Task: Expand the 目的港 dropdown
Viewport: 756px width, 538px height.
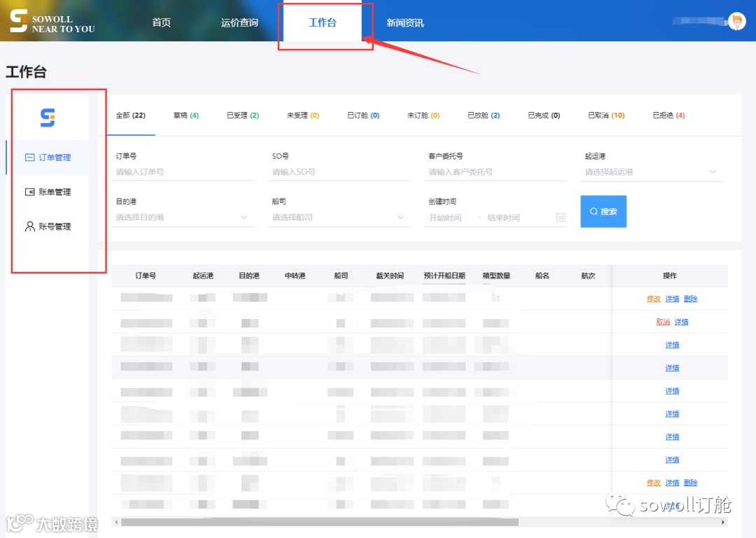Action: pos(183,218)
